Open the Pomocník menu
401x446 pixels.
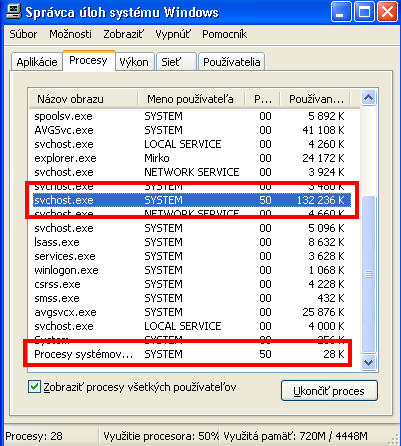coord(225,34)
